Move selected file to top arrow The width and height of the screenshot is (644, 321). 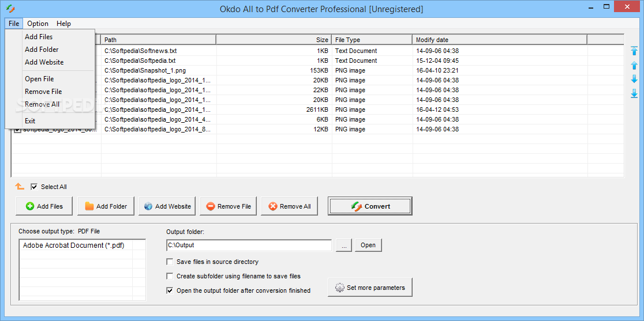click(x=634, y=51)
